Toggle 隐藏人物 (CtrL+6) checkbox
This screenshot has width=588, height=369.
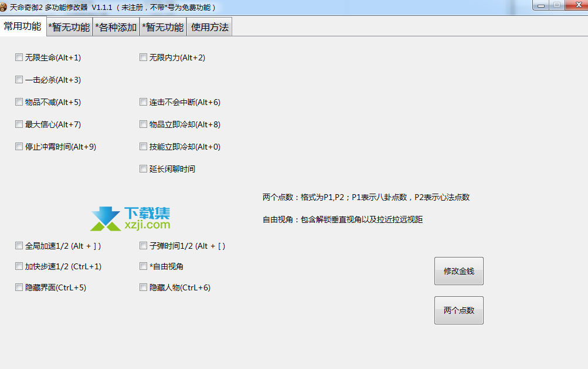point(144,287)
